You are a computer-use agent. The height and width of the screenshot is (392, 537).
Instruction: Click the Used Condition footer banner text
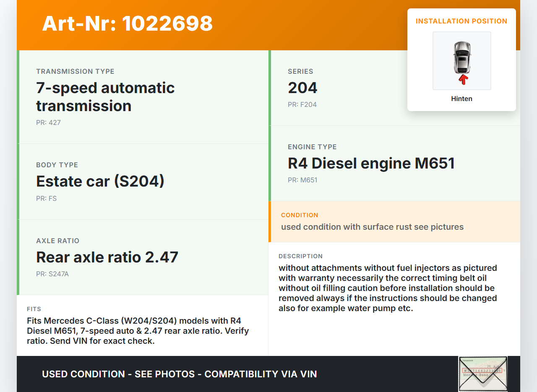click(x=179, y=374)
